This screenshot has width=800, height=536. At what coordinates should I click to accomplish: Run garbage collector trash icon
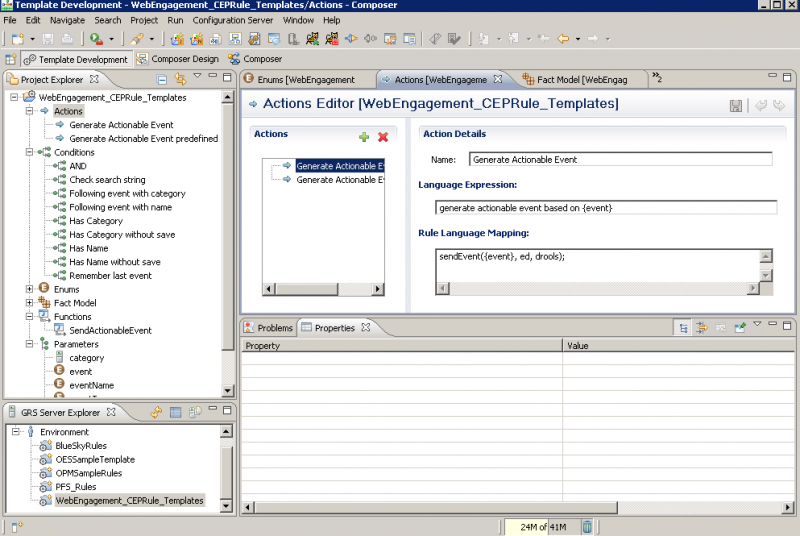[587, 527]
